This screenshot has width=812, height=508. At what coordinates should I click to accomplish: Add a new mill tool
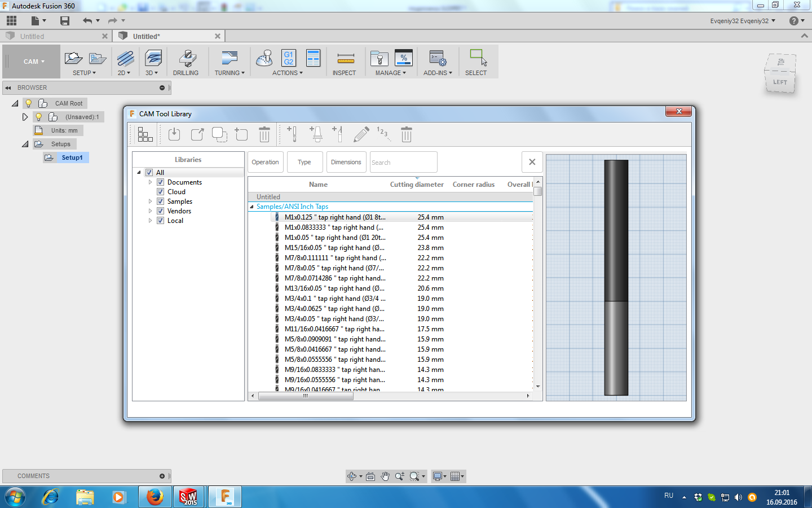[x=292, y=134]
